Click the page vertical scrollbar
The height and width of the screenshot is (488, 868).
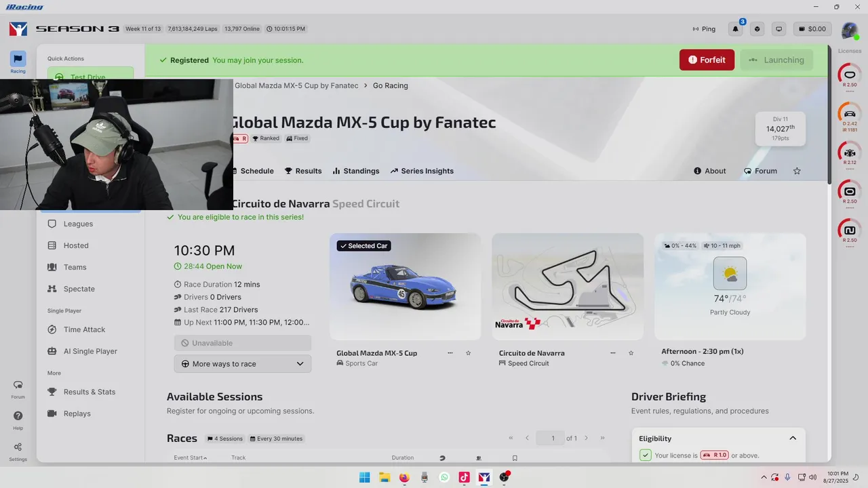point(829,115)
